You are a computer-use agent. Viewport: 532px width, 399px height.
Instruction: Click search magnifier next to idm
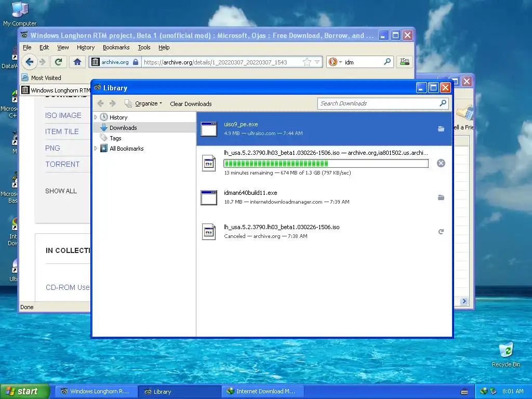coord(387,62)
